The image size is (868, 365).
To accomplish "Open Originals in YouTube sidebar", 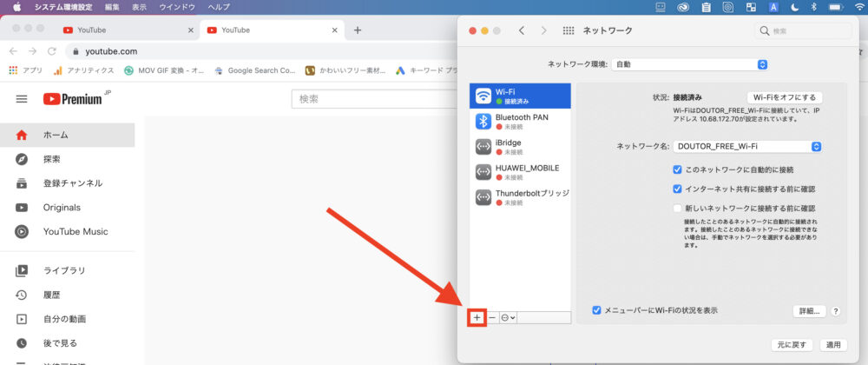I will 68,207.
